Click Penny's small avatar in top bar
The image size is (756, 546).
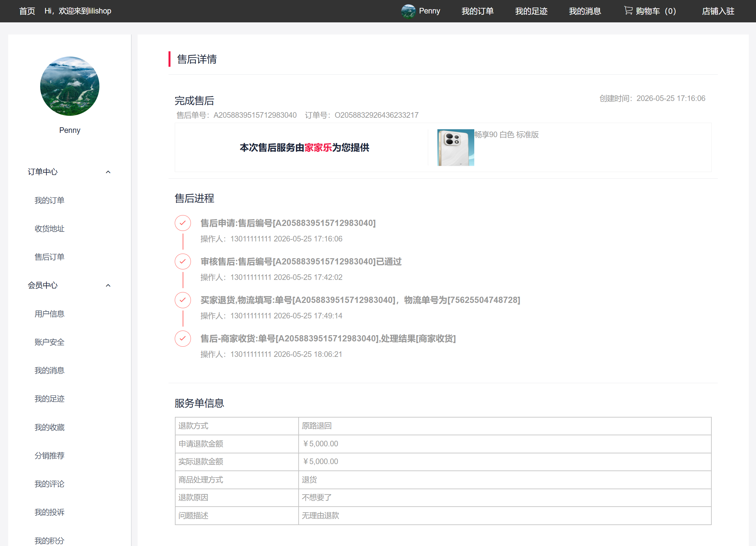[x=408, y=11]
